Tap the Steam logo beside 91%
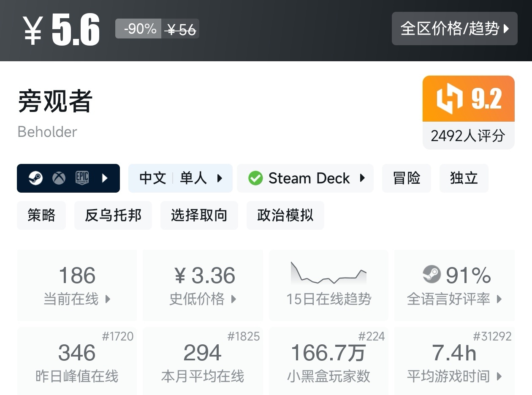Screen dimensions: 532x395 click(x=432, y=275)
